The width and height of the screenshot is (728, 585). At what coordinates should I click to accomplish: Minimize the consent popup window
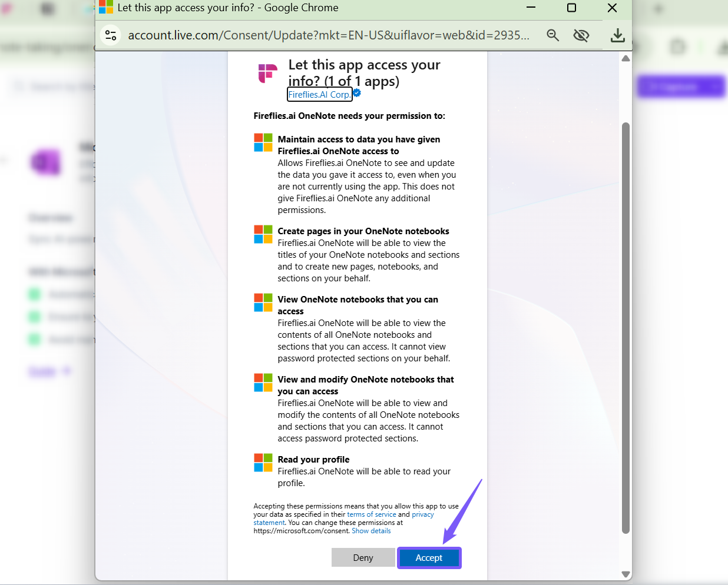click(x=531, y=8)
